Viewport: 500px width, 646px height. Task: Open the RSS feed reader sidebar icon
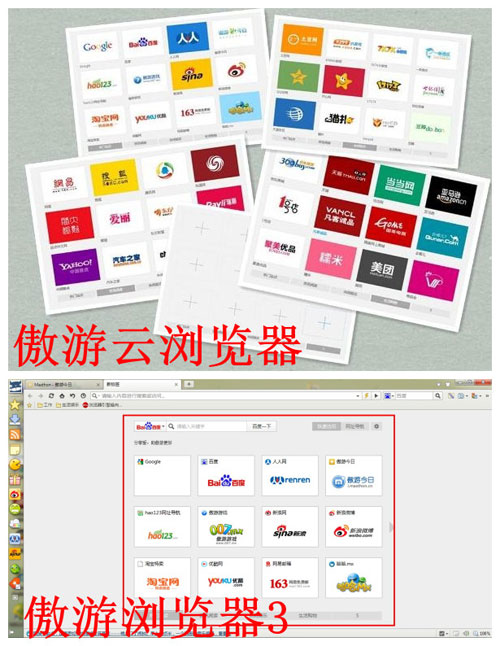pyautogui.click(x=15, y=434)
